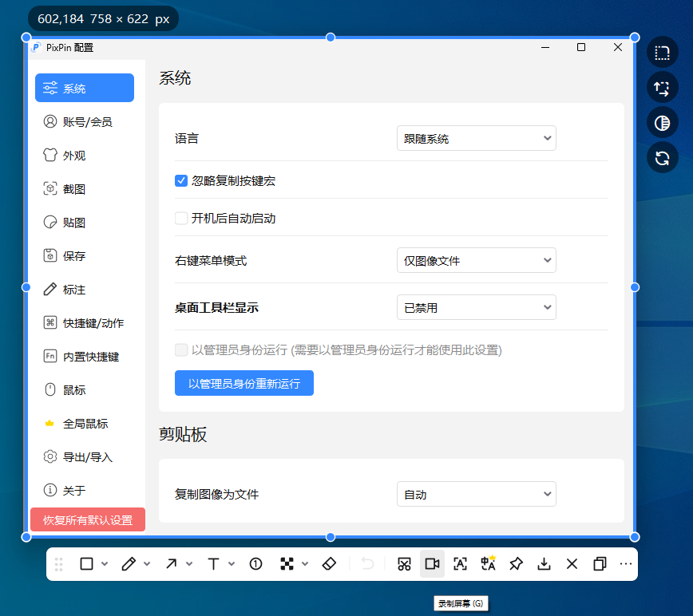Click the translate screenshot icon

tap(489, 564)
